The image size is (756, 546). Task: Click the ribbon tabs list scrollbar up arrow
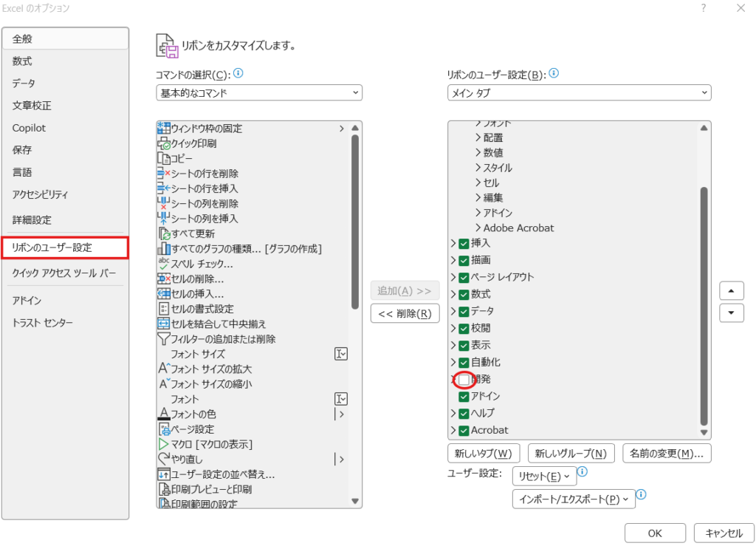(704, 128)
